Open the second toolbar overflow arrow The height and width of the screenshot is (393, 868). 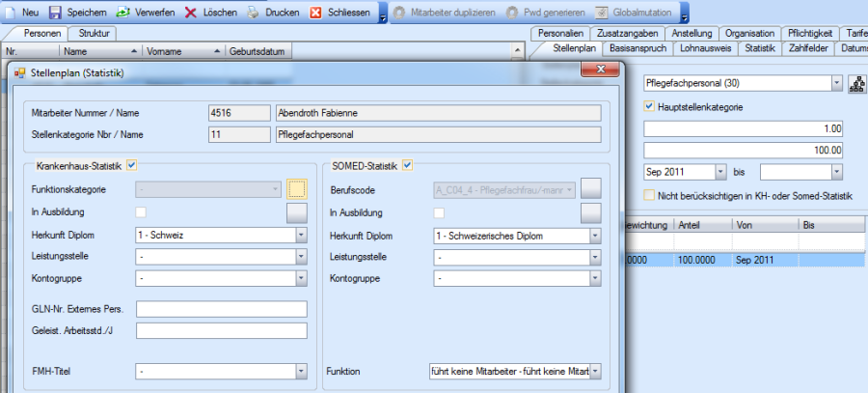point(685,14)
